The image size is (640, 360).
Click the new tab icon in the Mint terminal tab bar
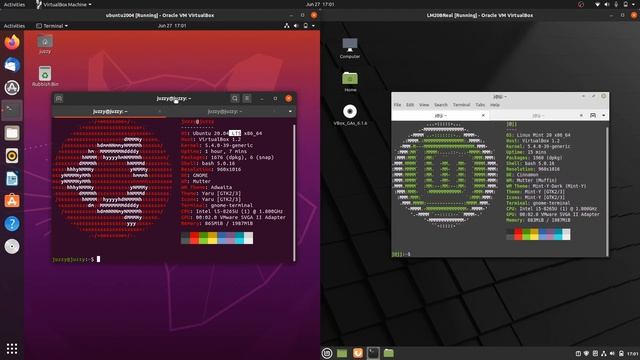(593, 116)
